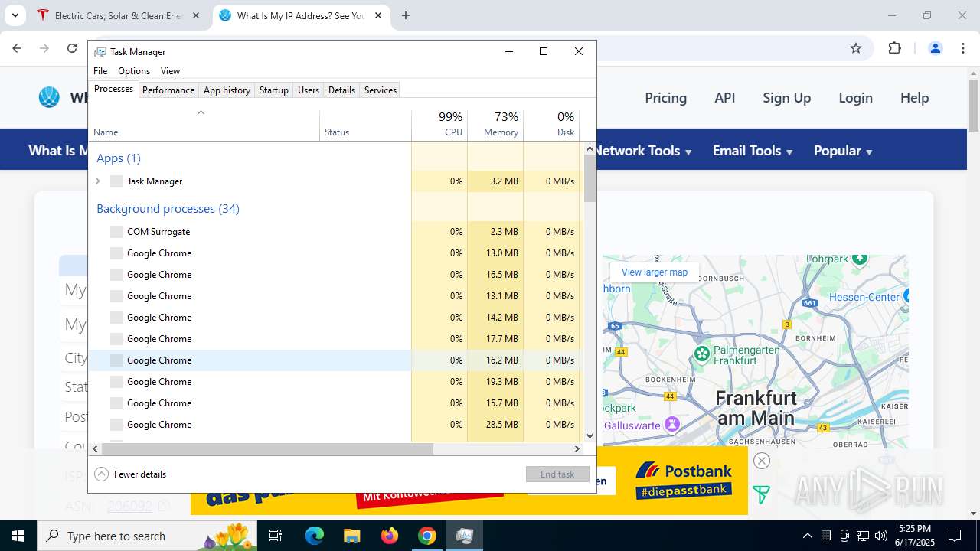Open the Pricing page link
The width and height of the screenshot is (980, 551).
665,98
